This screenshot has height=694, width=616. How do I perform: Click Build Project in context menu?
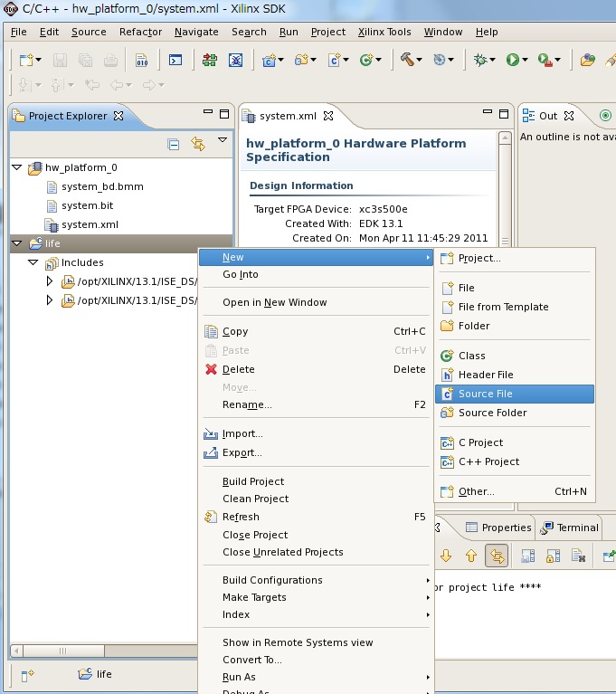click(316, 481)
